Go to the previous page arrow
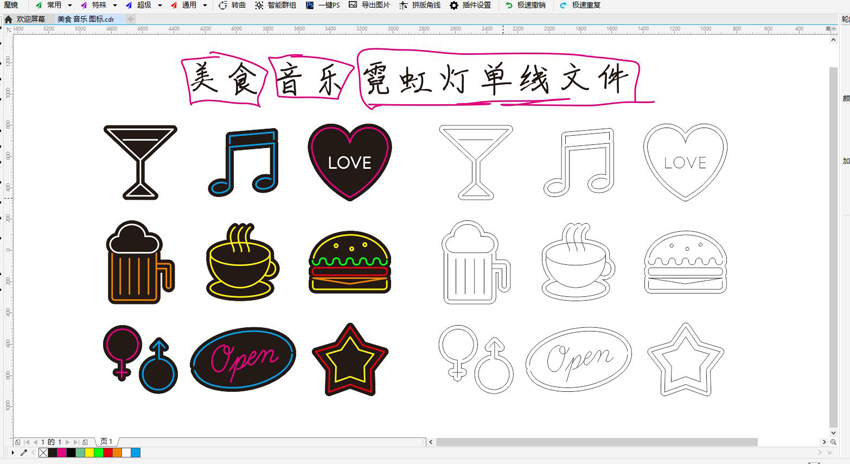This screenshot has width=850, height=464. tap(35, 442)
